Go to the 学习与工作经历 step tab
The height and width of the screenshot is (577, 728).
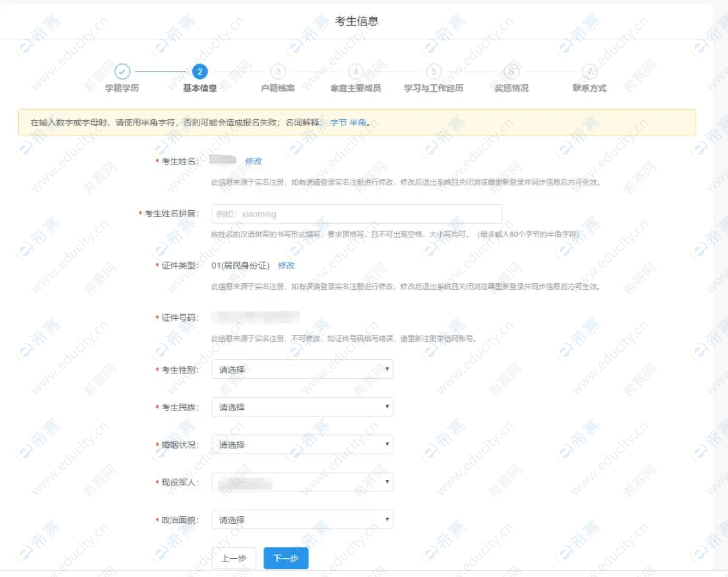(433, 88)
